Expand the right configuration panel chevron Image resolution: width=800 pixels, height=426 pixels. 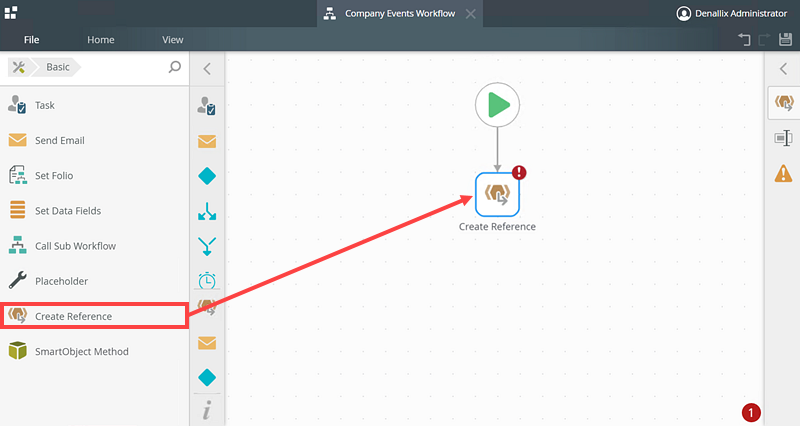(784, 68)
